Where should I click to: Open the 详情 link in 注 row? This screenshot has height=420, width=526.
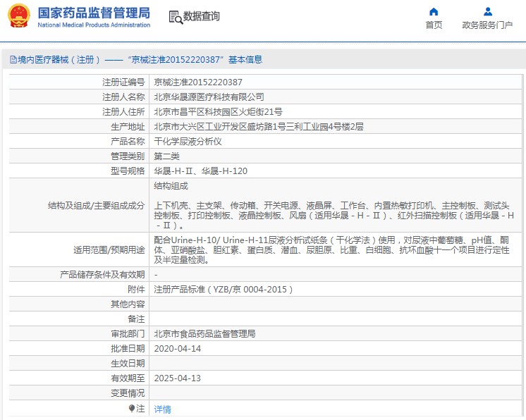tap(162, 409)
